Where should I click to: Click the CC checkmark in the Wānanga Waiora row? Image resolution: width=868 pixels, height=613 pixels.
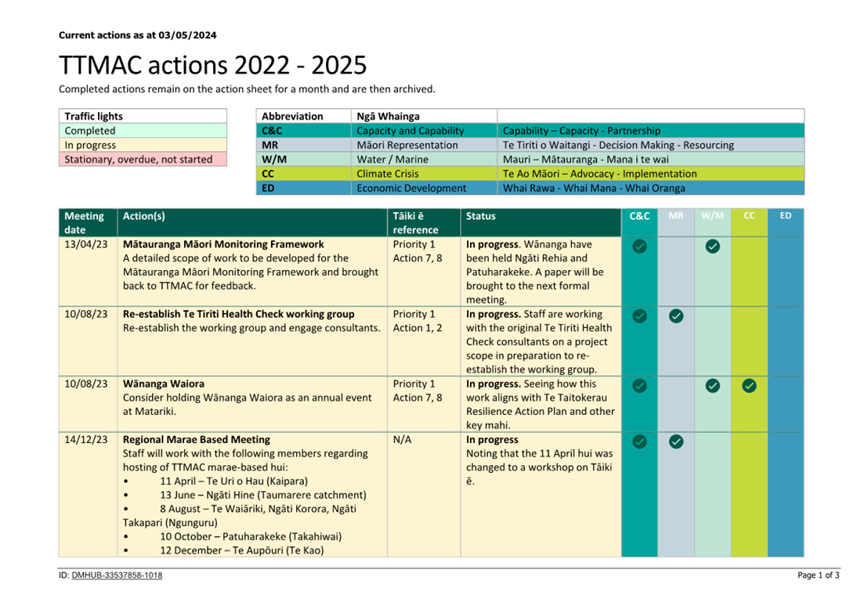click(x=749, y=386)
